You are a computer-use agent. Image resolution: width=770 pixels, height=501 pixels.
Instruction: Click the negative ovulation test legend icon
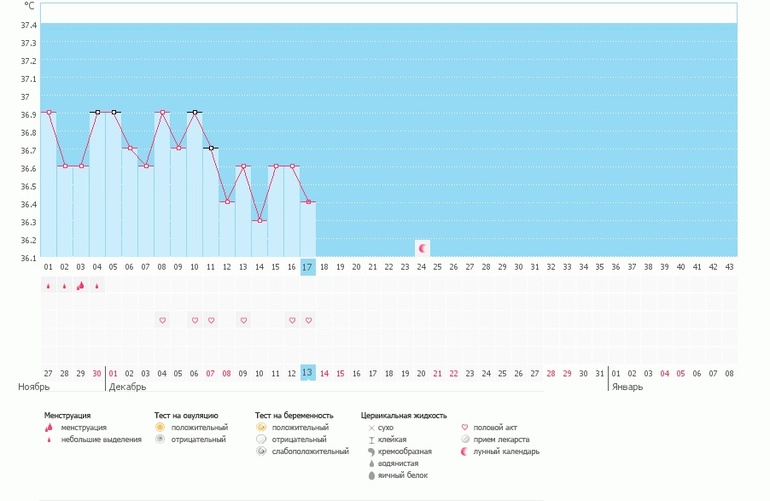point(159,439)
